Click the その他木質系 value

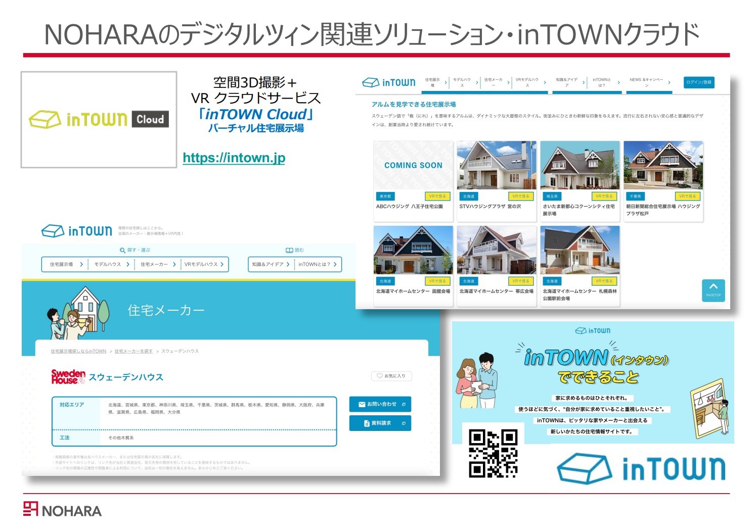pos(121,438)
